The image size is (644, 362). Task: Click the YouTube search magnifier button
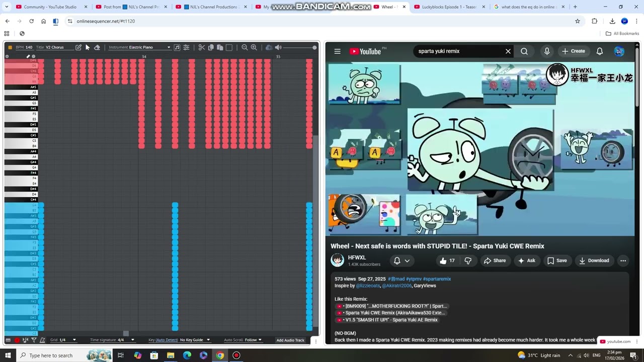point(524,51)
